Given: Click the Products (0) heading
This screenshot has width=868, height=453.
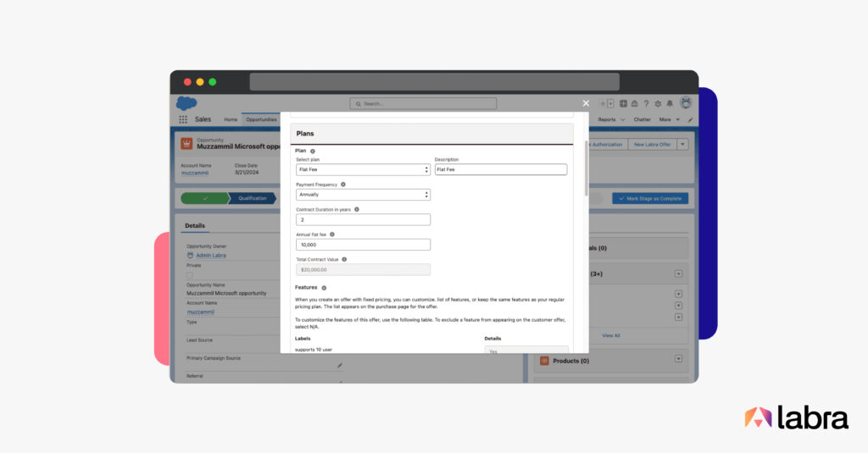Looking at the screenshot, I should pos(570,361).
